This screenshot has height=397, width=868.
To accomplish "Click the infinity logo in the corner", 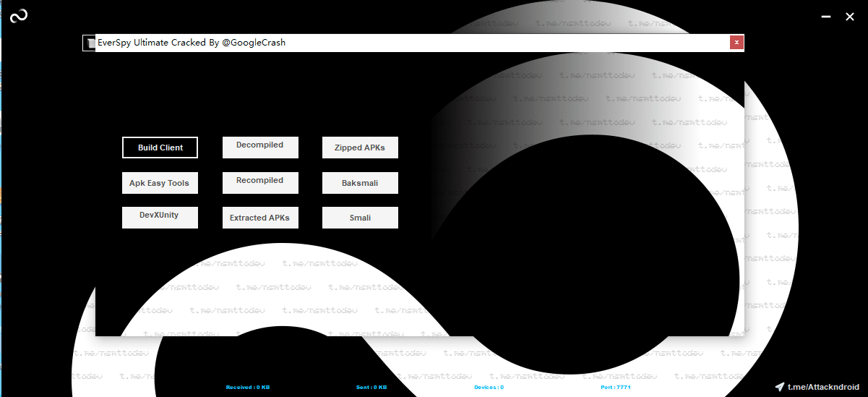I will [19, 16].
